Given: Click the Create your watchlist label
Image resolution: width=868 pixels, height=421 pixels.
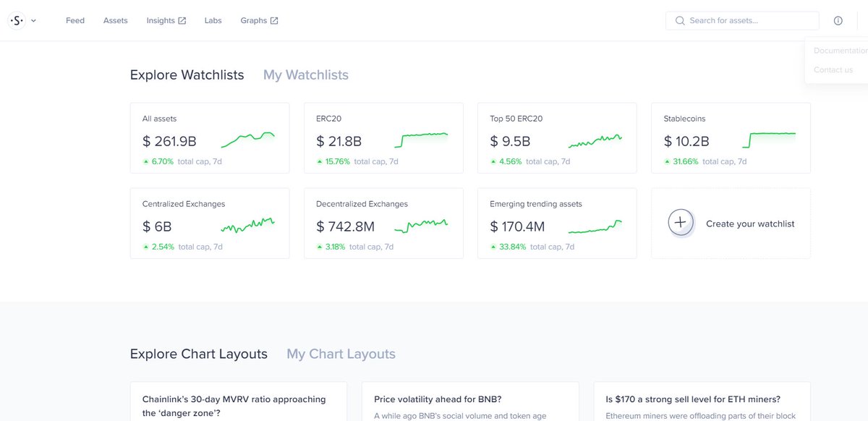Looking at the screenshot, I should click(750, 224).
